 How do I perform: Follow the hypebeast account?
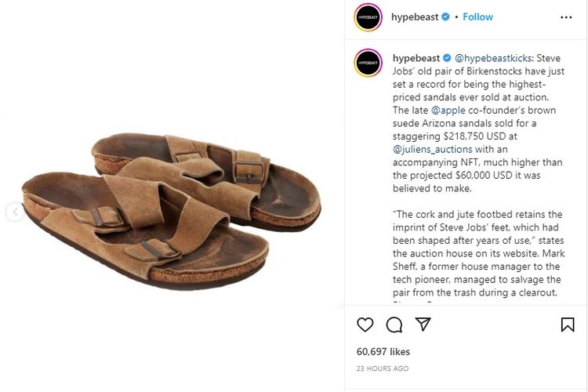coord(477,17)
